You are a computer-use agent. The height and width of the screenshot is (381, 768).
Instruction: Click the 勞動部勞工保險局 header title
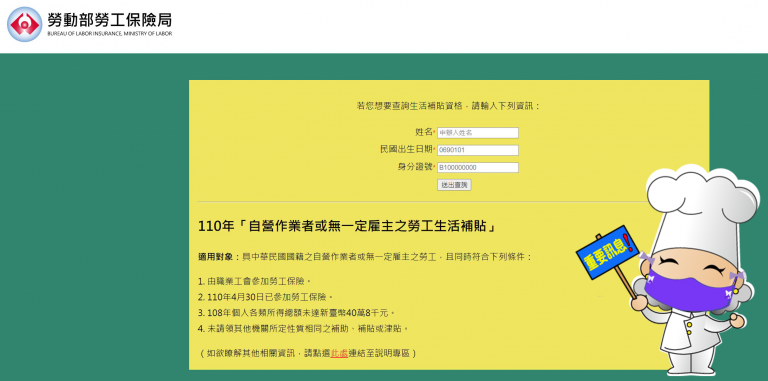(110, 20)
